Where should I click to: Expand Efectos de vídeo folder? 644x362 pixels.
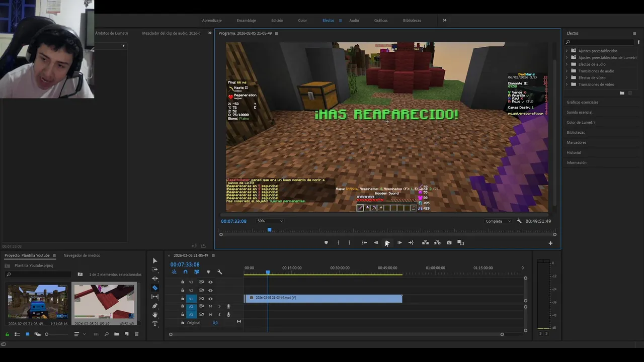(x=567, y=78)
